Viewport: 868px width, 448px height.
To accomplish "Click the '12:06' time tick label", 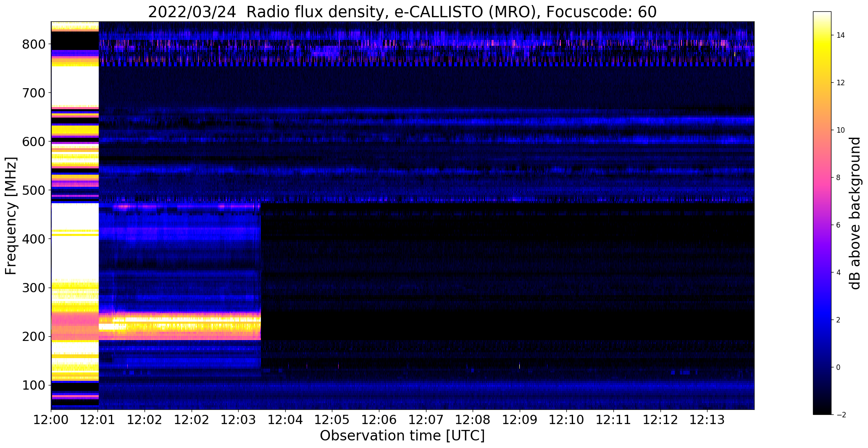I will click(379, 419).
